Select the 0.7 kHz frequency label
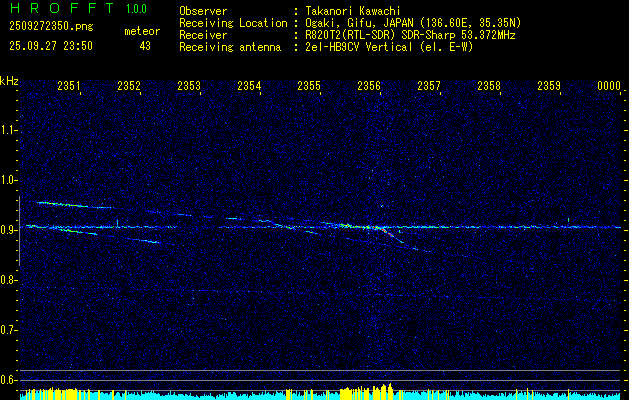This screenshot has height=400, width=629. point(8,330)
